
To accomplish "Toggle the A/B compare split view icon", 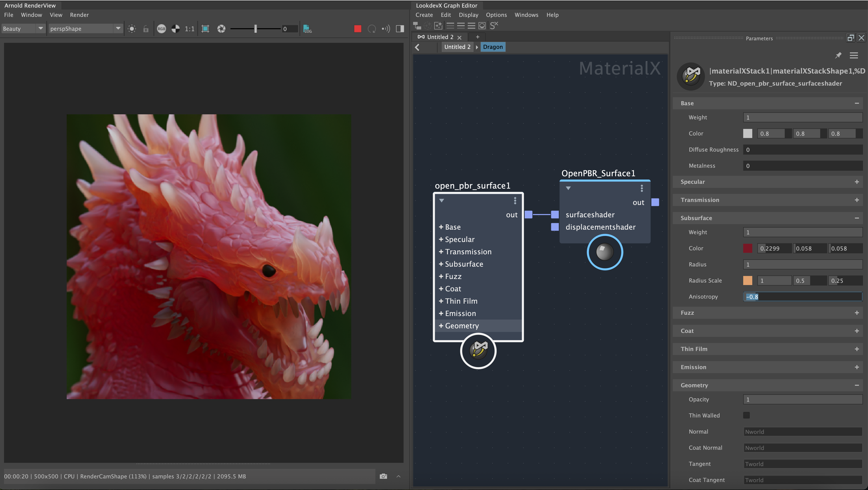I will (x=400, y=29).
